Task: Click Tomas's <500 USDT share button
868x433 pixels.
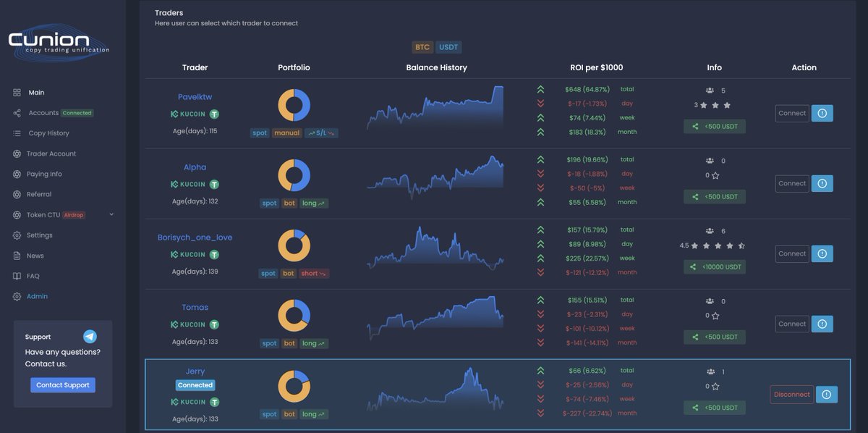Action: (x=715, y=337)
